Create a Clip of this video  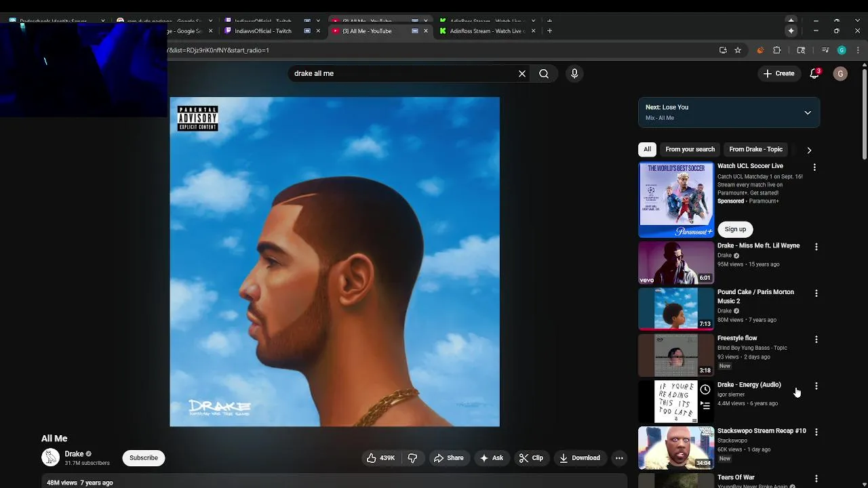531,457
